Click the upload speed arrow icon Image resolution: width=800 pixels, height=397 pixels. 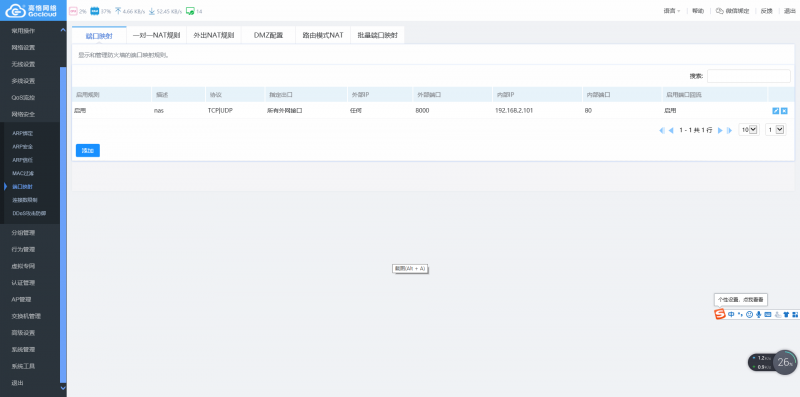(118, 11)
